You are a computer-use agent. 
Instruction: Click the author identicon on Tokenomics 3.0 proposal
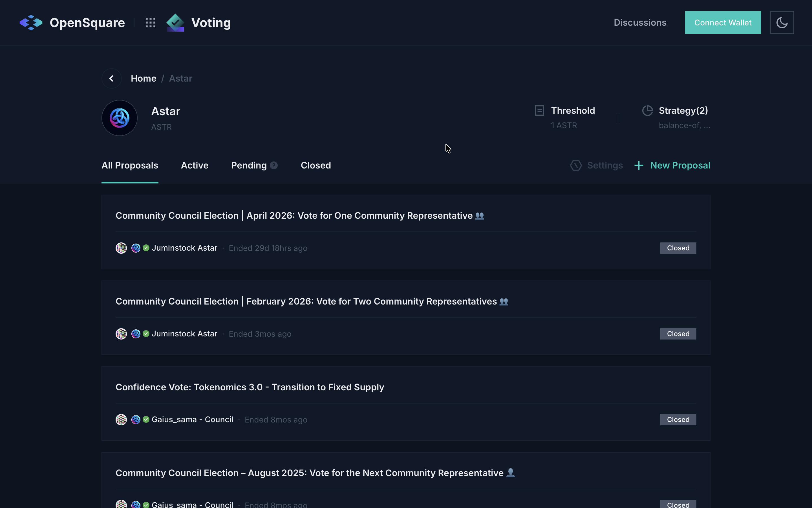[x=121, y=419]
